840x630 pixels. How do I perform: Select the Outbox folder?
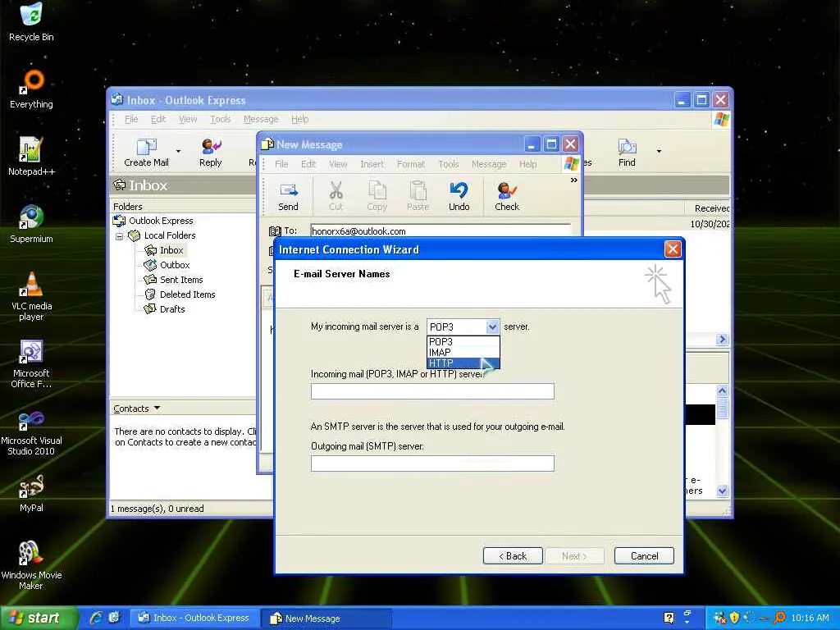tap(175, 265)
